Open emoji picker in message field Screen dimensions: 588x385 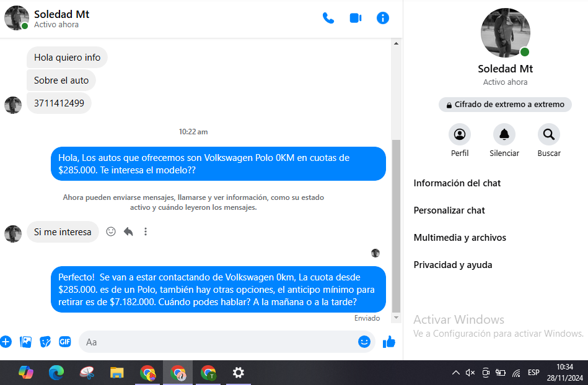tap(364, 342)
